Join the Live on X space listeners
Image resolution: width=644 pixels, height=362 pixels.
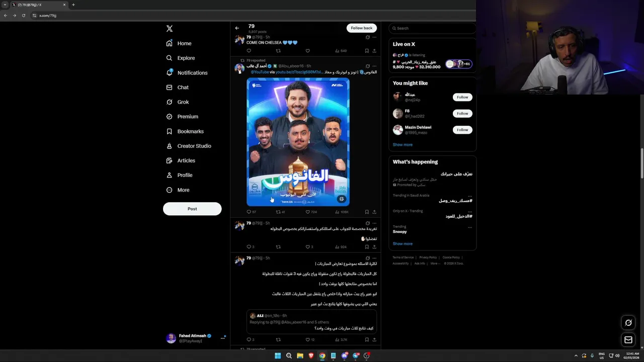click(x=458, y=64)
